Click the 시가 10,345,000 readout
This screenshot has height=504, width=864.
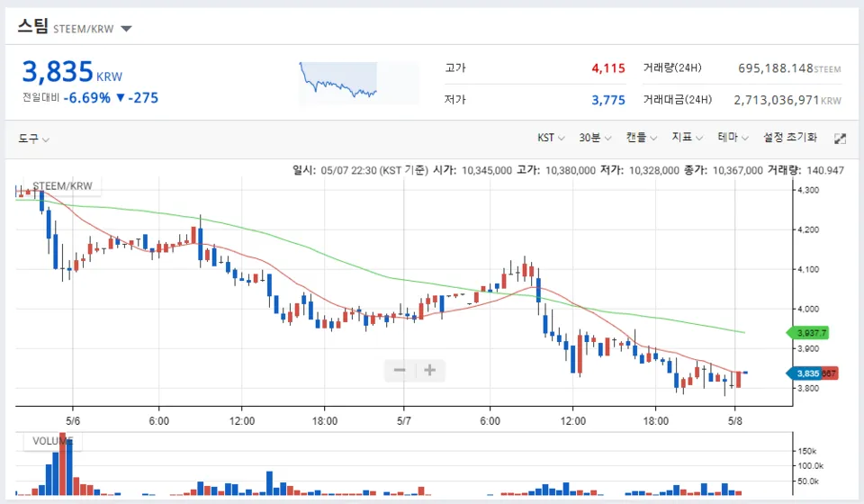point(472,170)
